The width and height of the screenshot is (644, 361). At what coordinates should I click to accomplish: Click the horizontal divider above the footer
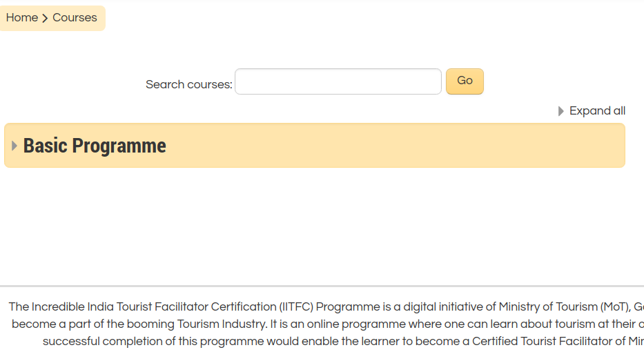point(322,286)
